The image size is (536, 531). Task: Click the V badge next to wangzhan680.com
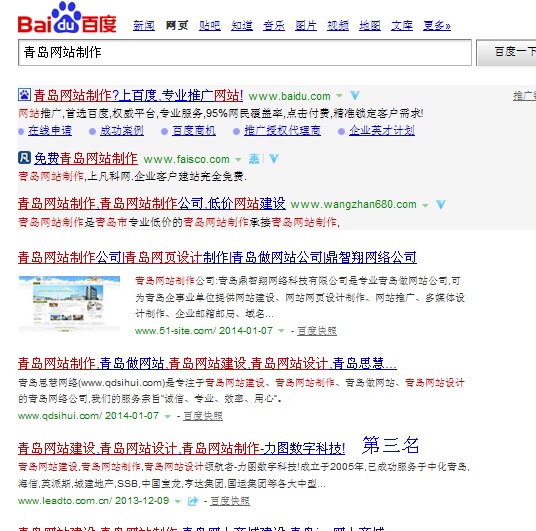(x=441, y=204)
